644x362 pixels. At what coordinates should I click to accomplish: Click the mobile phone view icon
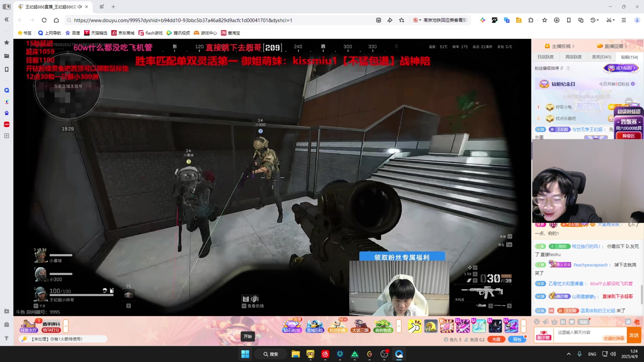pyautogui.click(x=569, y=20)
